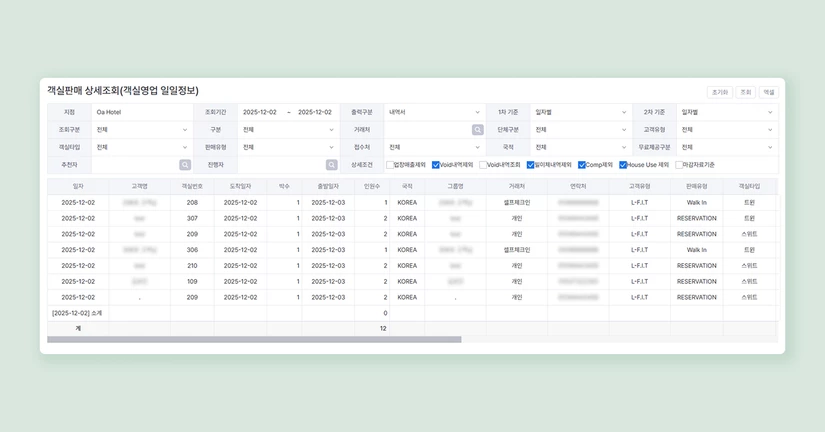The height and width of the screenshot is (432, 825).
Task: Check the 마감자료기준 checkbox
Action: (679, 165)
